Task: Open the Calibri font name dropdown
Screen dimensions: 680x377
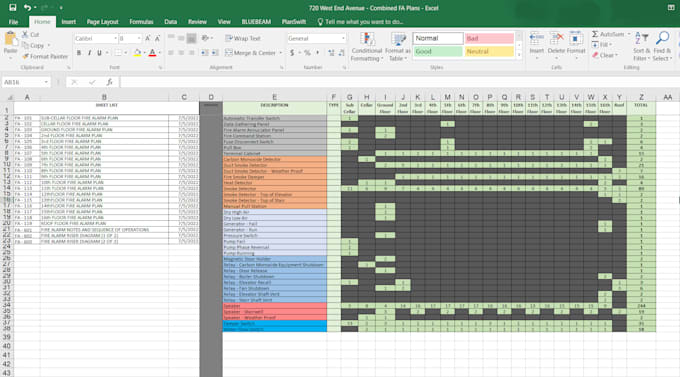Action: 115,39
